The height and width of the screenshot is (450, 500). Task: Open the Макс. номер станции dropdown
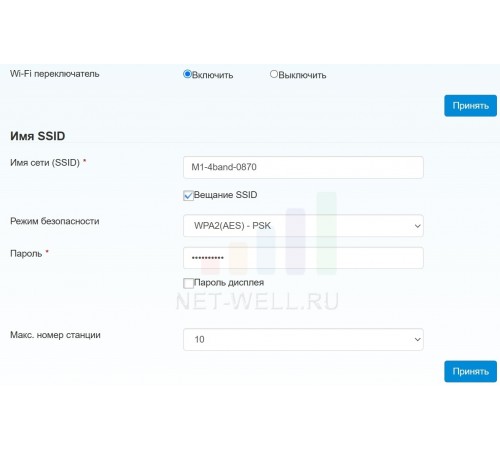pyautogui.click(x=303, y=339)
